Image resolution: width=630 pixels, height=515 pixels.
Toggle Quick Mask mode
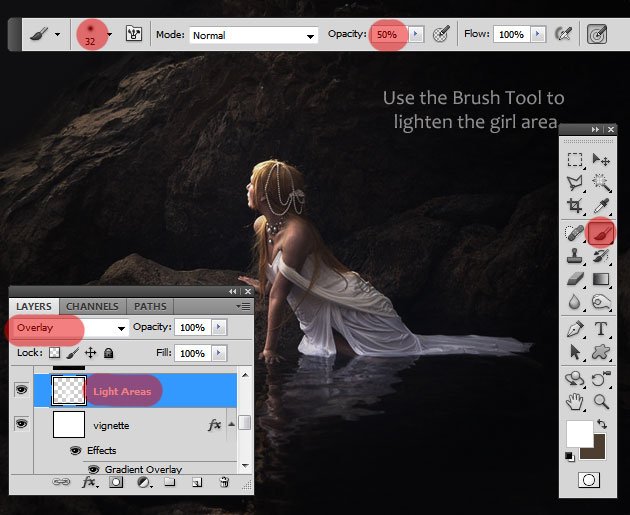click(x=589, y=480)
